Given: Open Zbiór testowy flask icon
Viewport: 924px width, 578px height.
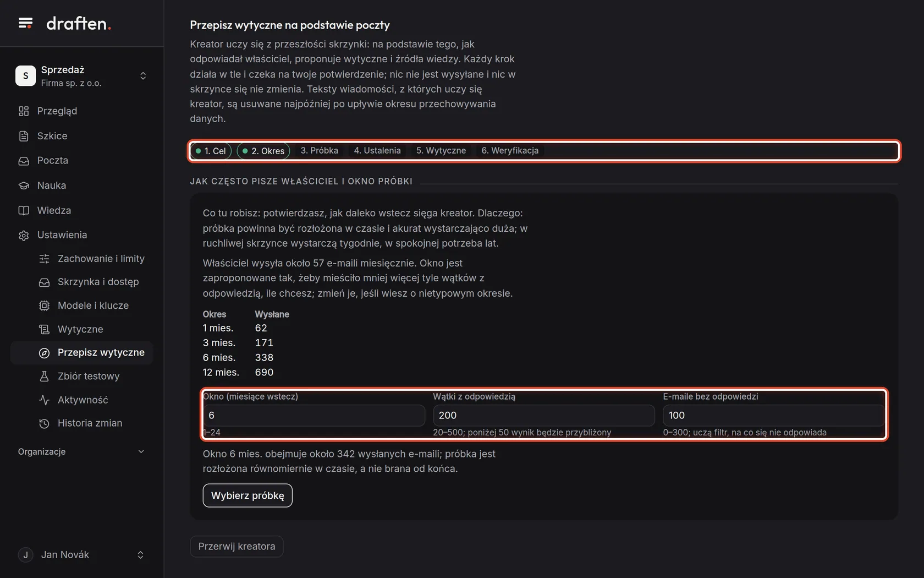Looking at the screenshot, I should click(x=45, y=377).
